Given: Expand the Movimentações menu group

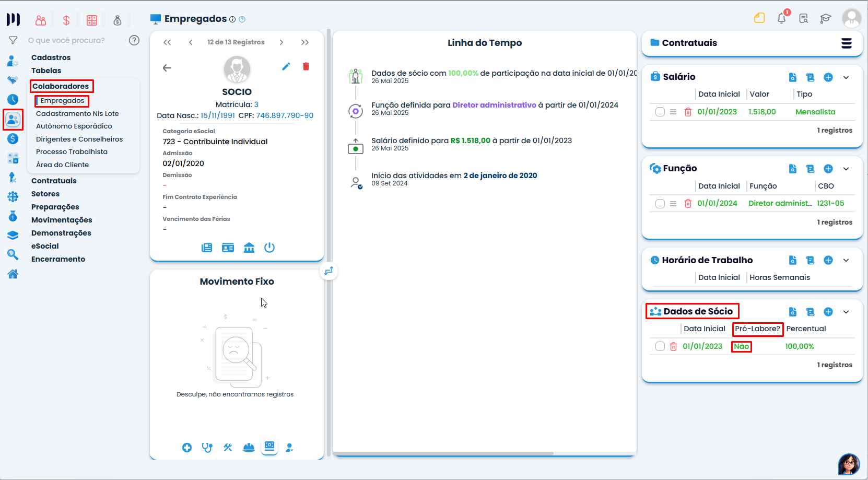Looking at the screenshot, I should click(62, 220).
